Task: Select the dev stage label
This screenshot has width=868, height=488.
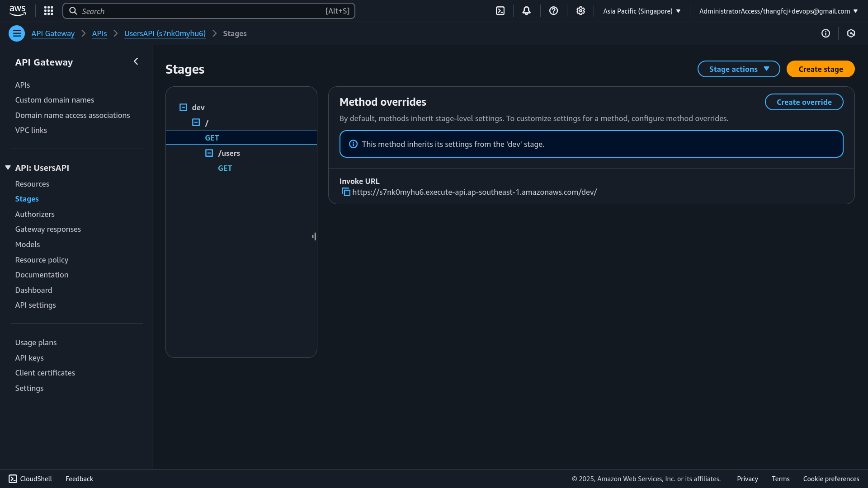Action: pos(198,108)
